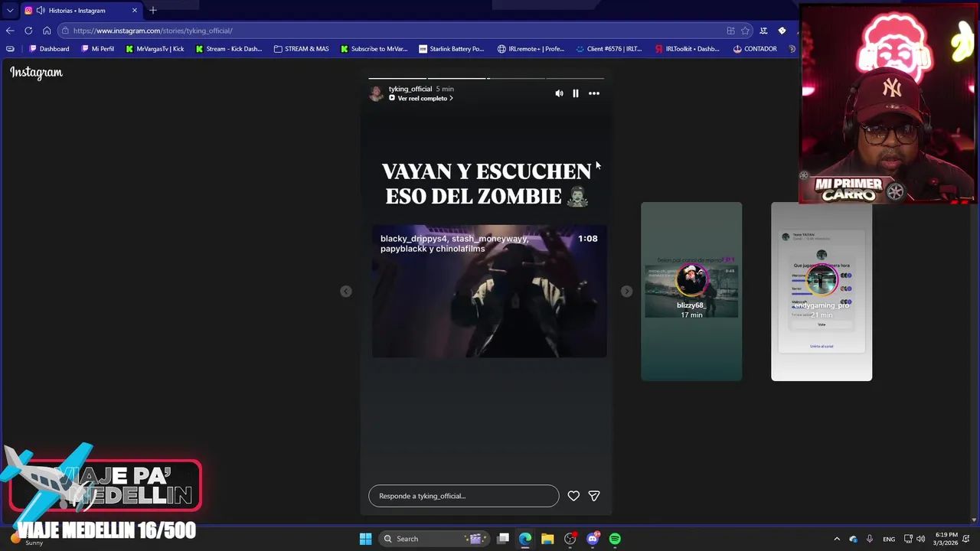
Task: Click the microphone icon in system tray
Action: tap(870, 539)
